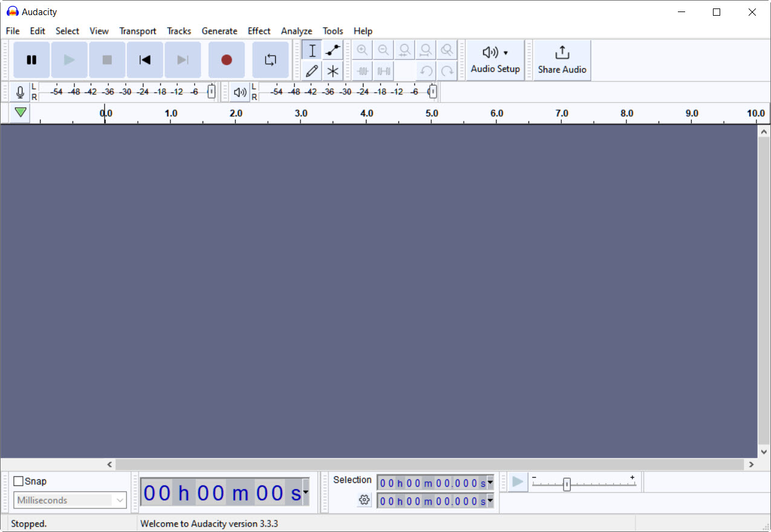Open the Transport menu
The image size is (771, 532).
click(x=138, y=31)
